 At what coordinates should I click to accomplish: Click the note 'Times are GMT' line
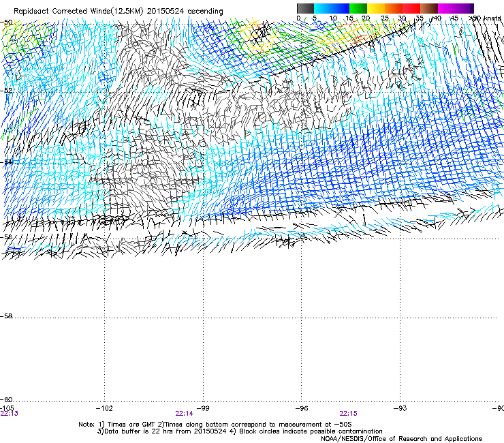pyautogui.click(x=215, y=425)
